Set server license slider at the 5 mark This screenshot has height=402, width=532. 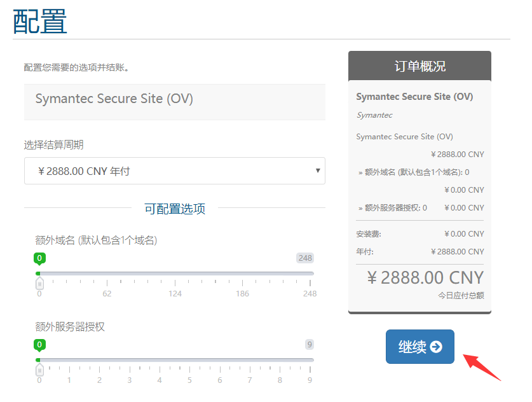click(x=189, y=360)
